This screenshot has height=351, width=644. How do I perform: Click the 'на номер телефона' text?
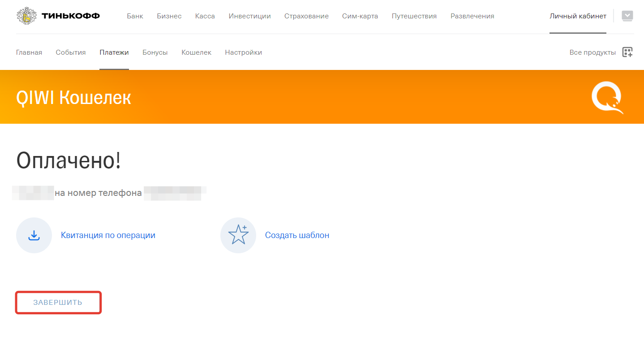point(98,193)
